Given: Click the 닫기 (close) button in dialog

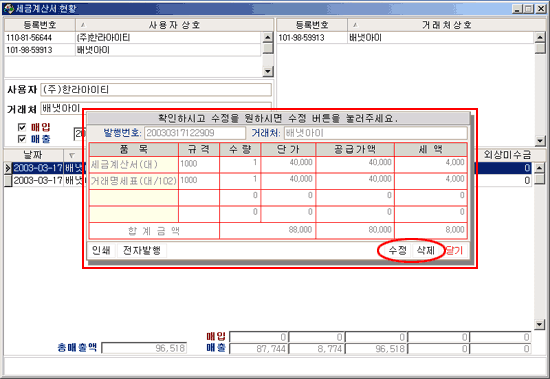Looking at the screenshot, I should [x=454, y=251].
